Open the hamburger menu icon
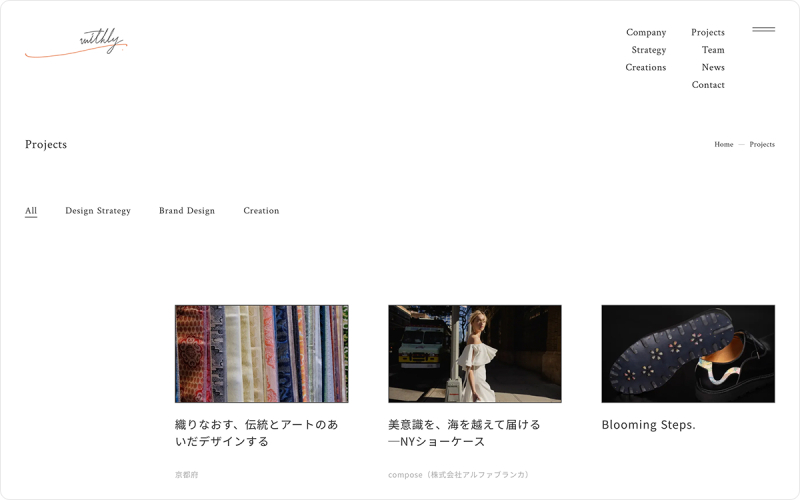 tap(763, 29)
